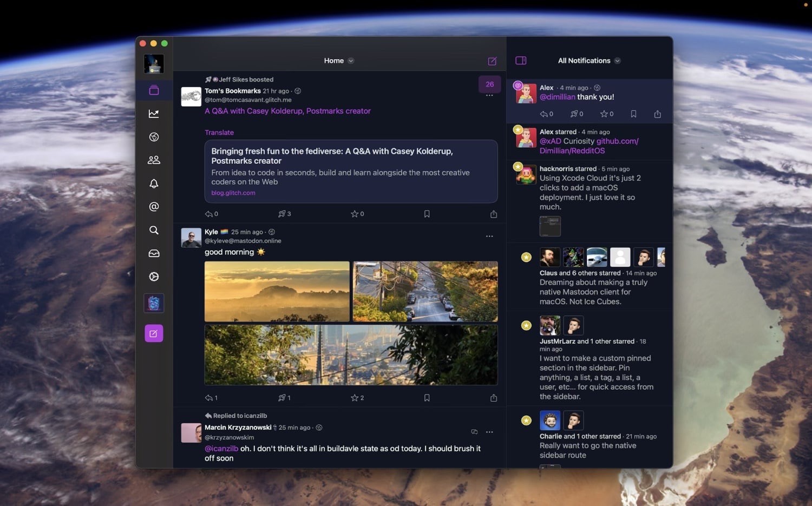
Task: Reply to Alex's thank you notification
Action: coord(547,114)
